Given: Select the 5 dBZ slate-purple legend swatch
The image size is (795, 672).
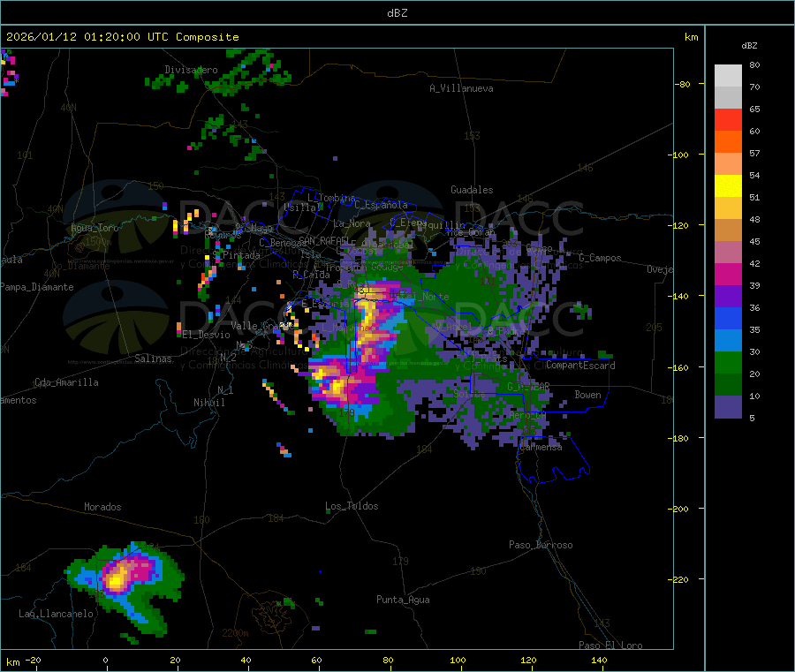Looking at the screenshot, I should (x=728, y=407).
